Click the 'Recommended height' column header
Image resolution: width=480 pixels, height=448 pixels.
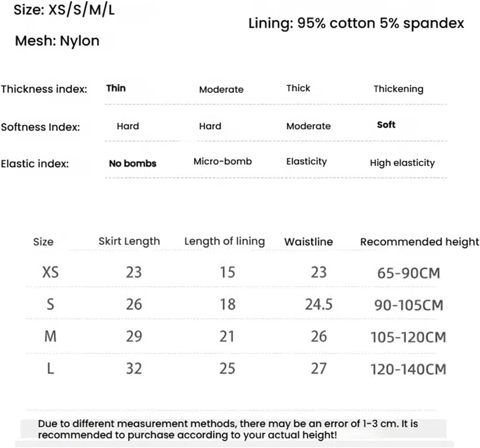pyautogui.click(x=419, y=242)
